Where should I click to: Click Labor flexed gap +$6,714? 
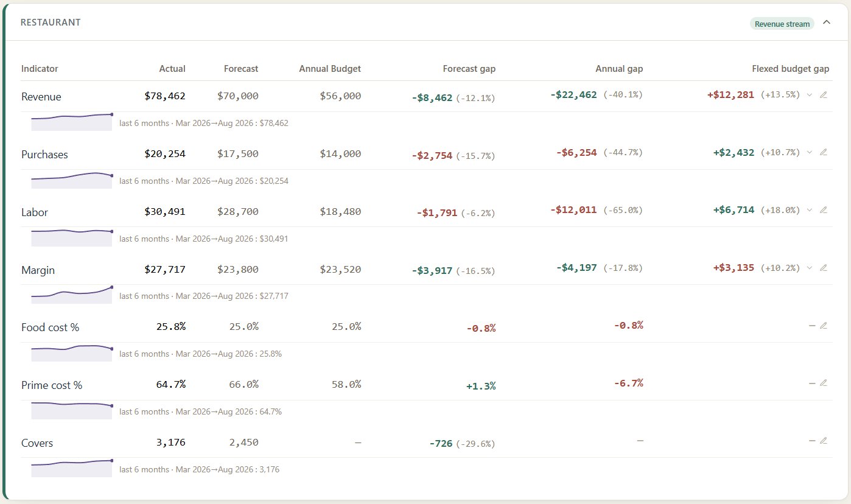(x=734, y=210)
